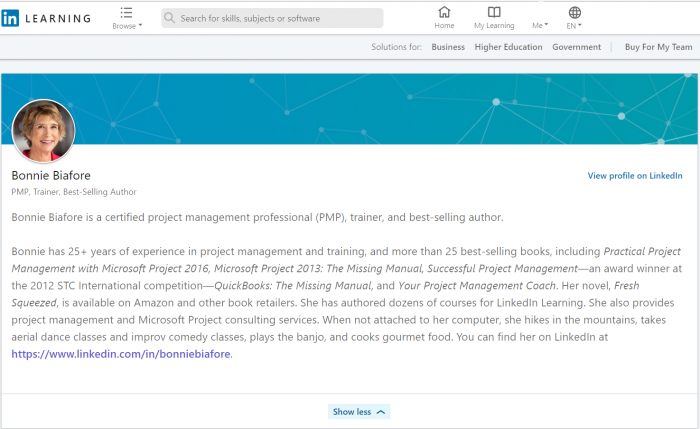
Task: Open My Learning book icon
Action: [494, 12]
